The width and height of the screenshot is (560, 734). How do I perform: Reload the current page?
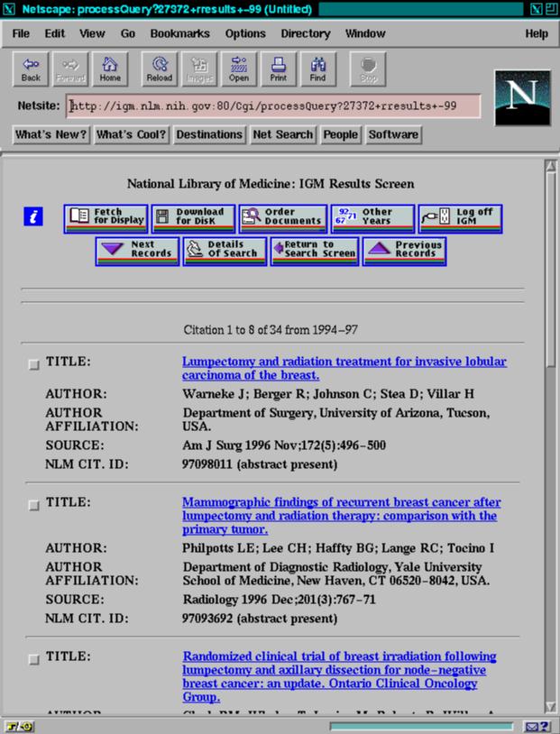(160, 69)
